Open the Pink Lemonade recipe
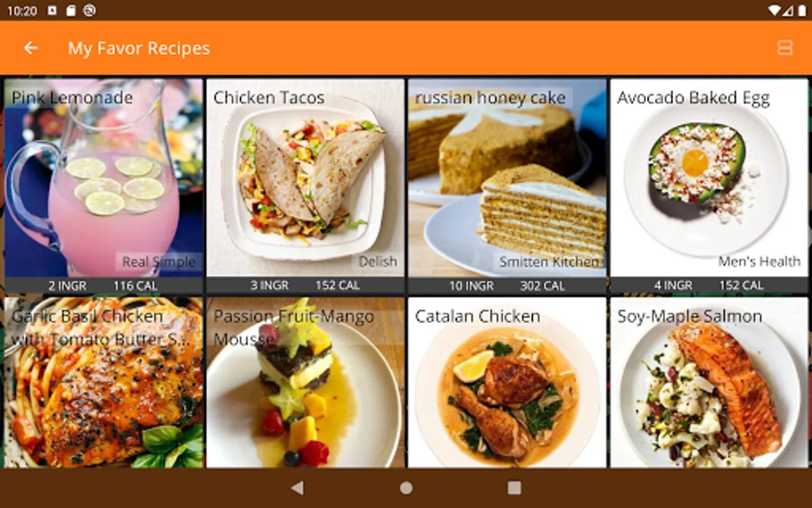Viewport: 812px width, 508px height. click(x=104, y=186)
